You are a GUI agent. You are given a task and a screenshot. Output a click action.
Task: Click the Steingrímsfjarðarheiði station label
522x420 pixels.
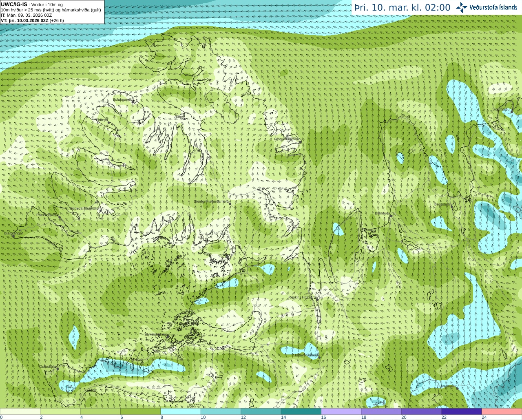[x=212, y=201]
